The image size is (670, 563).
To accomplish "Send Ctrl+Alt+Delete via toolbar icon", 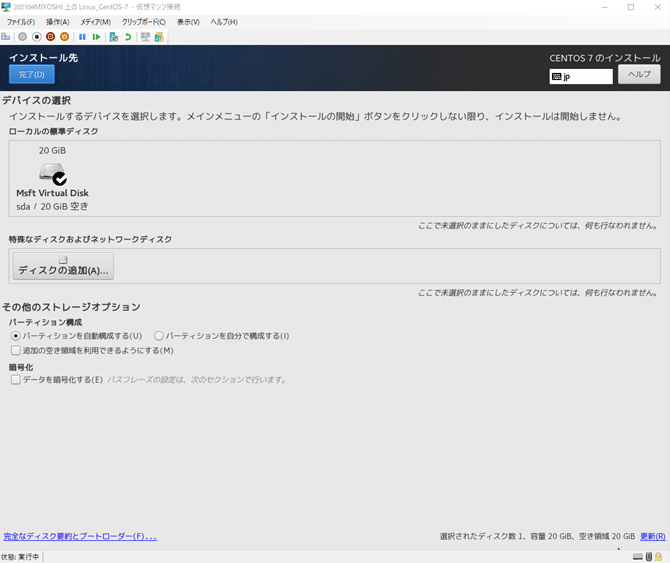I will point(6,37).
